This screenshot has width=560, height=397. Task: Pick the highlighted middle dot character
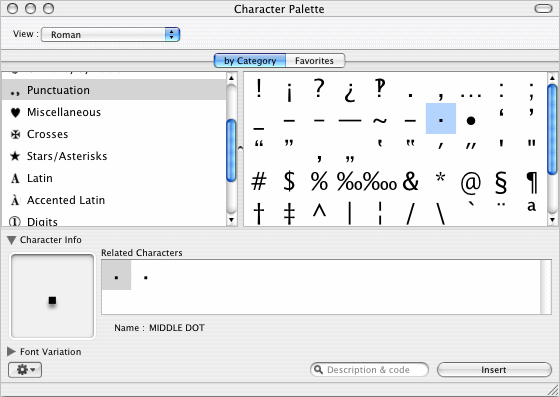click(441, 119)
